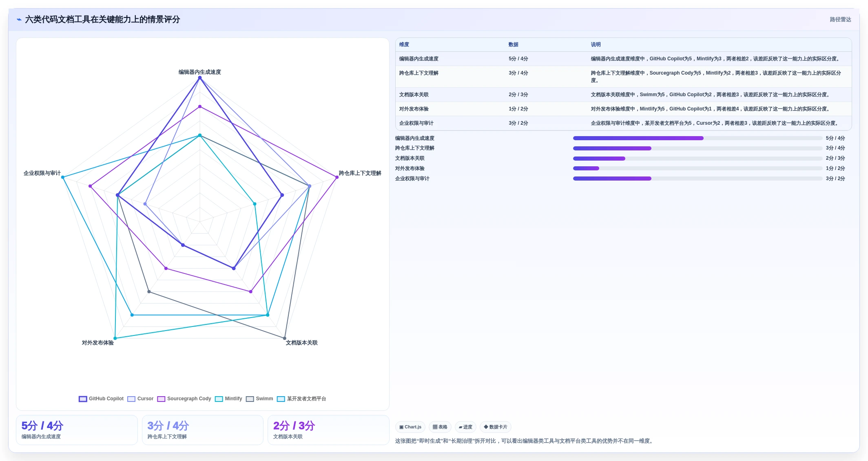Hide the Mintlify series via legend

click(228, 399)
